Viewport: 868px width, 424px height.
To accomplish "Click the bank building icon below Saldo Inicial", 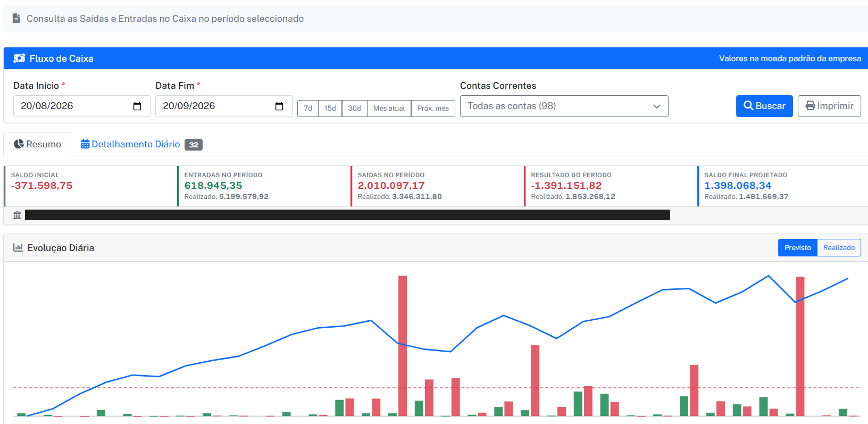I will (x=18, y=215).
